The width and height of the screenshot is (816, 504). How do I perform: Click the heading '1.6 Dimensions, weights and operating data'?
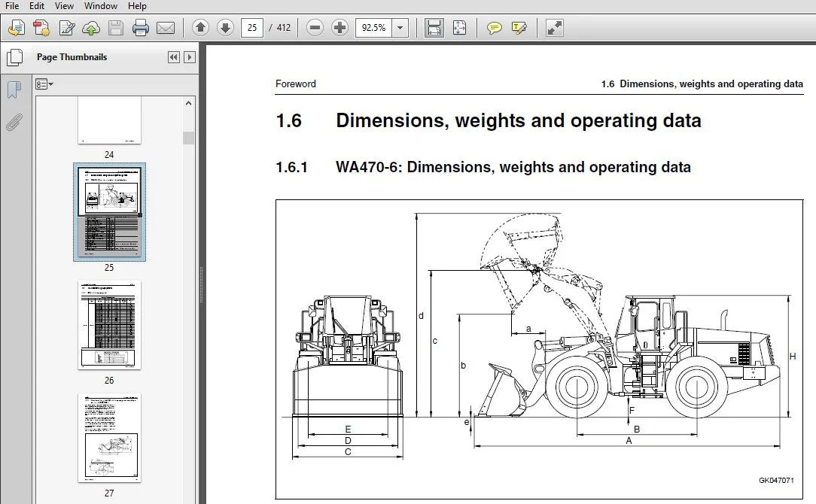point(489,120)
